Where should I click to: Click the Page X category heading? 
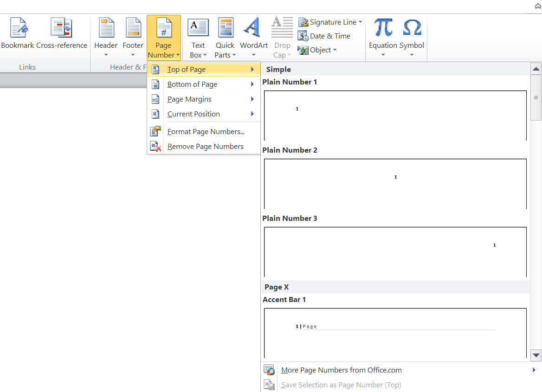point(277,287)
